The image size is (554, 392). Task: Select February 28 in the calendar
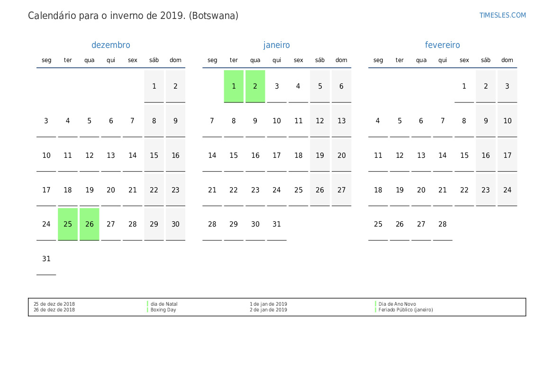(442, 224)
